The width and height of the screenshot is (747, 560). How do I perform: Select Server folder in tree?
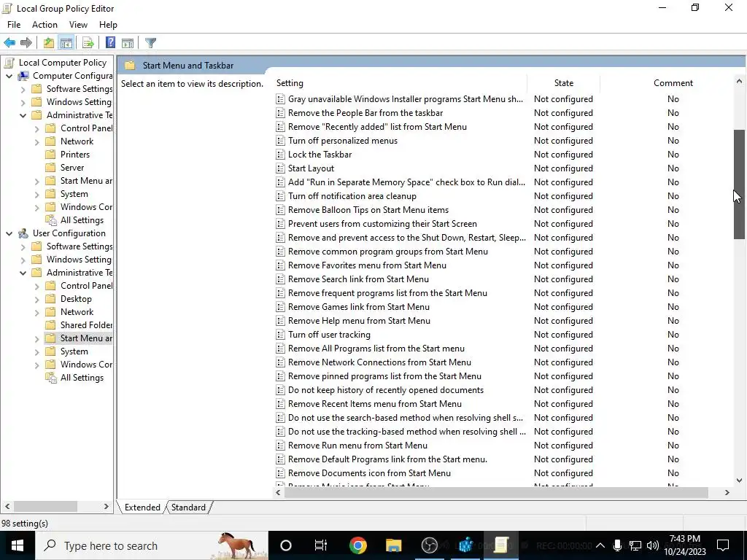(x=72, y=168)
